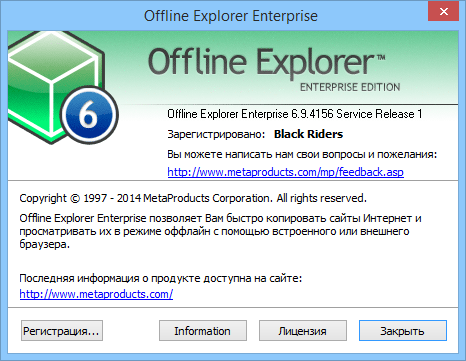Click the Copyright 1997 - 2014 MetaProducts line
The width and height of the screenshot is (466, 361).
193,198
